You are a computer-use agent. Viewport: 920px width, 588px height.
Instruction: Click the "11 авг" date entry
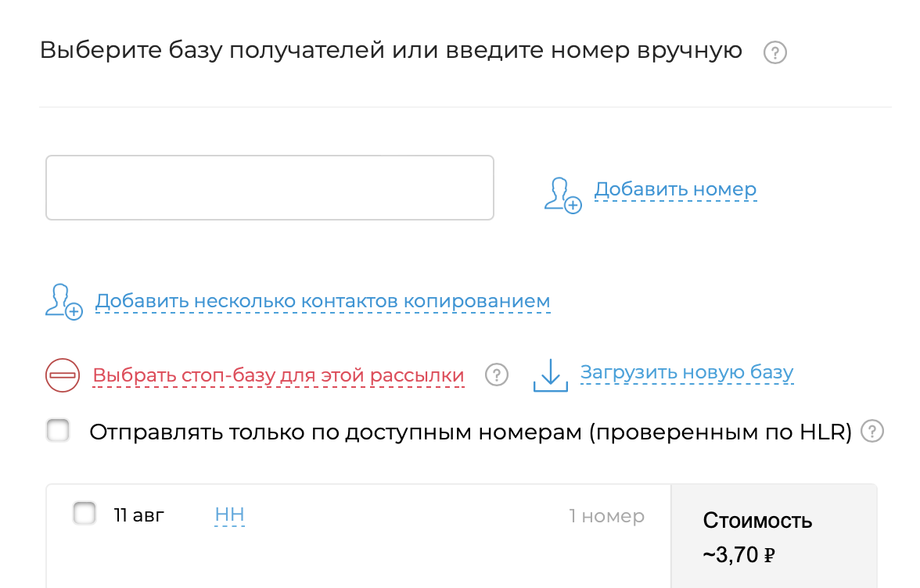click(139, 515)
